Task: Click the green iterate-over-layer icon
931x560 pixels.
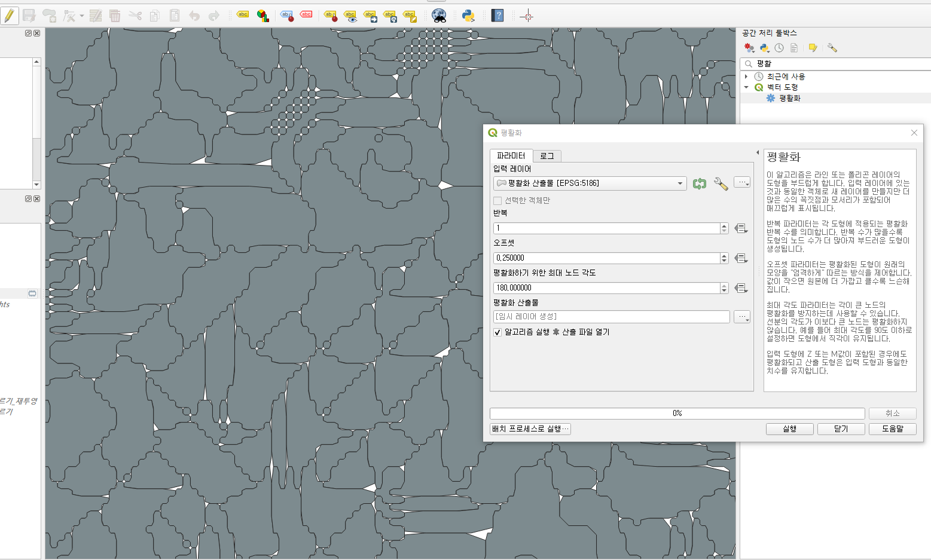Action: (700, 183)
